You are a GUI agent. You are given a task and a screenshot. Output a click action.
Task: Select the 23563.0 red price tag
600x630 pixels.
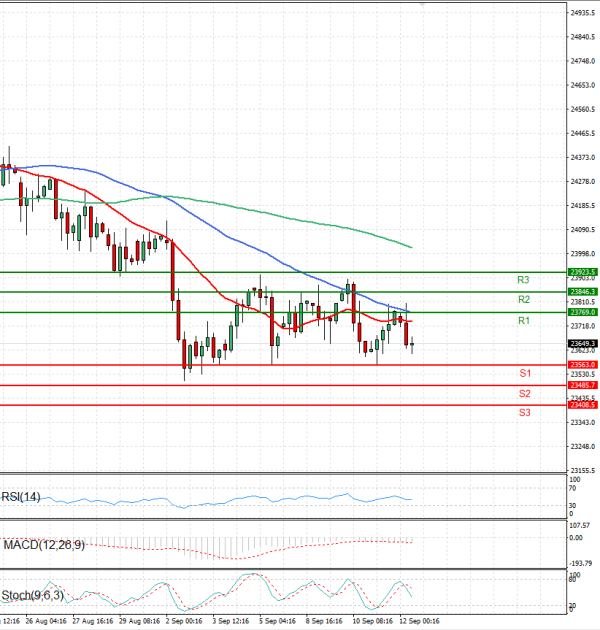tap(583, 365)
